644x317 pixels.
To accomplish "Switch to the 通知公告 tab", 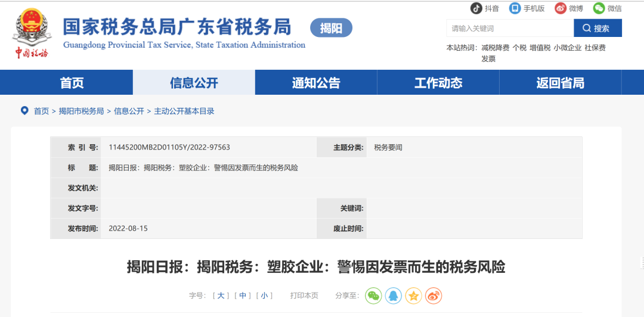I will pos(316,83).
